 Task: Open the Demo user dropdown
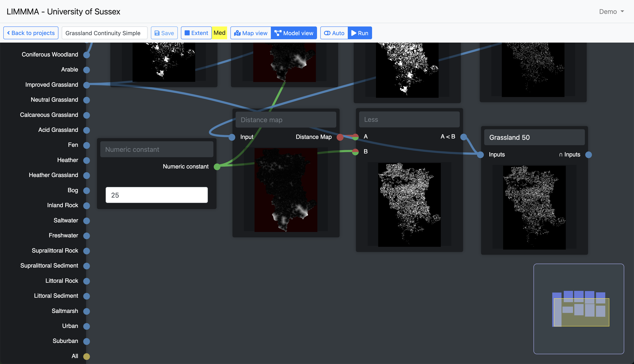coord(611,12)
